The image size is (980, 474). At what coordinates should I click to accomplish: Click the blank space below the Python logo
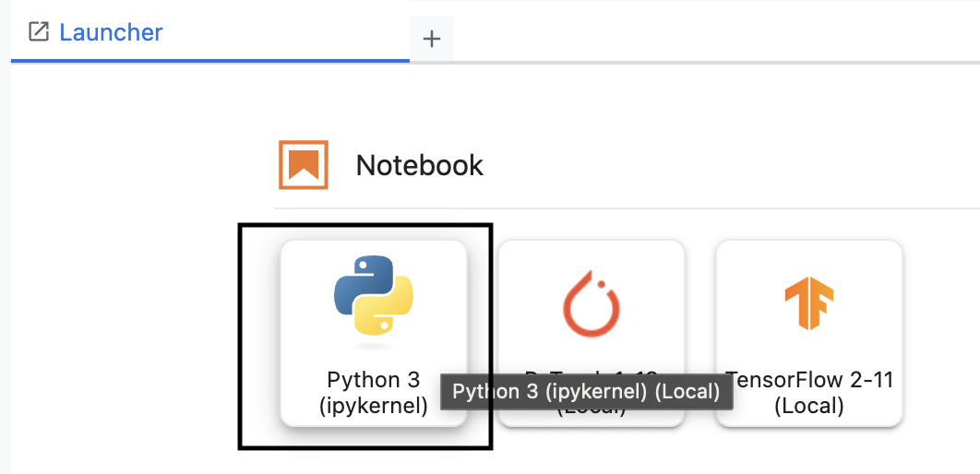tap(373, 355)
